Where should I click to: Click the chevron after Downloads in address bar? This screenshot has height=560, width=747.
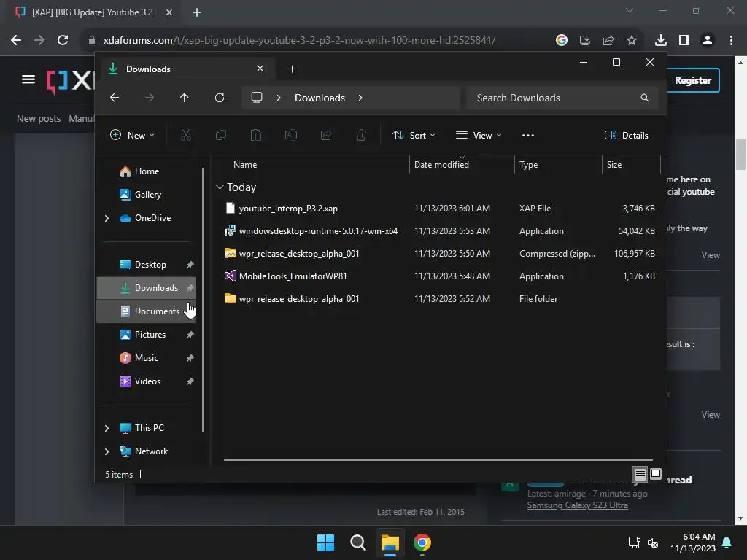pyautogui.click(x=360, y=98)
